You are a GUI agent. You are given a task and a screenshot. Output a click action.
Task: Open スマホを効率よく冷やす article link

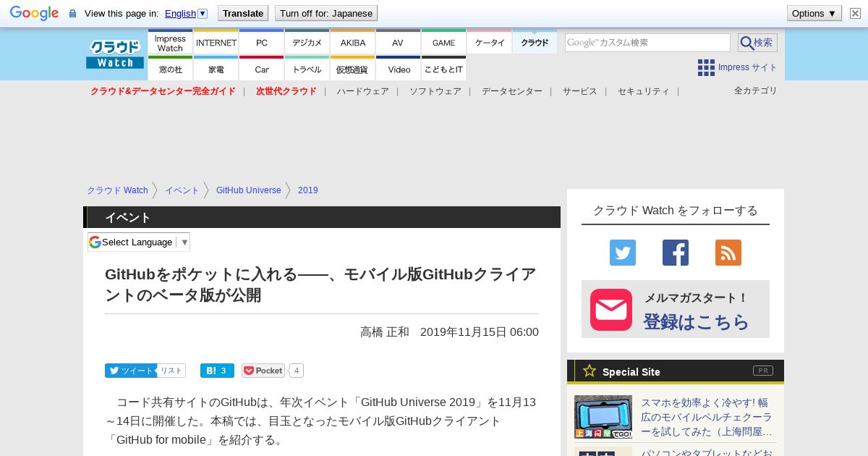point(707,417)
